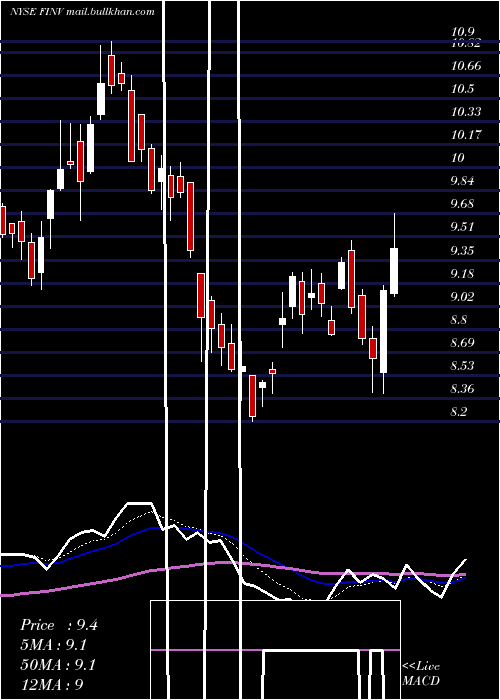
Task: Click the 9.68 price axis label
Action: coord(462,204)
